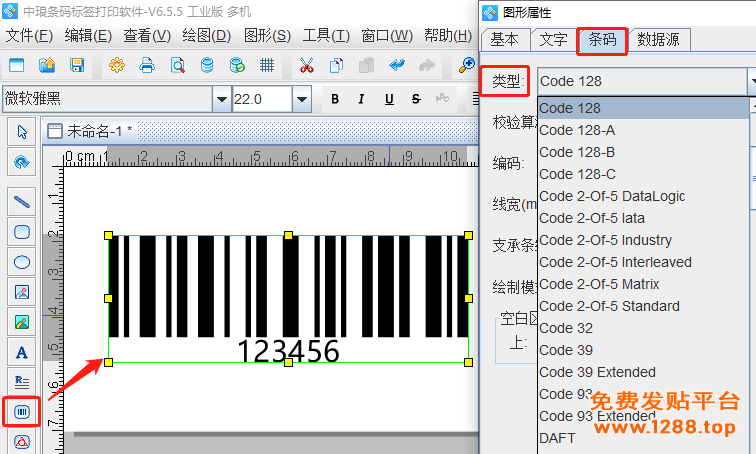Choose Code 128-B from the list
The image size is (756, 454).
coord(644,152)
